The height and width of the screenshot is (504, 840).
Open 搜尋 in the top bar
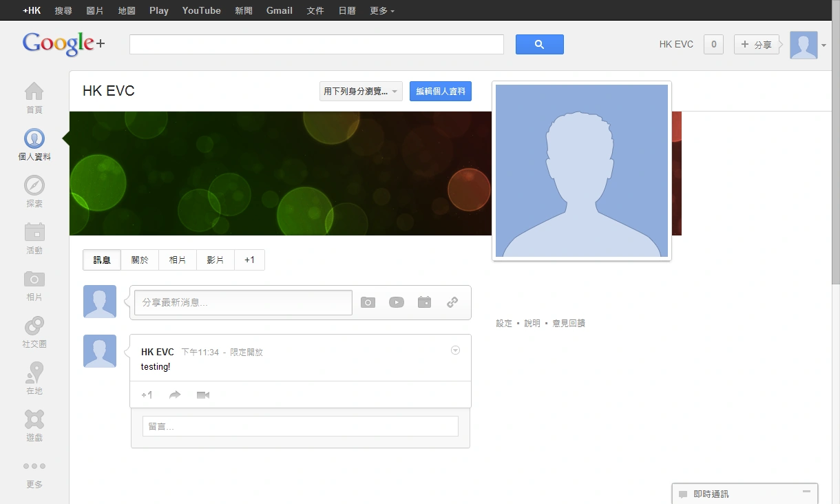pyautogui.click(x=63, y=10)
